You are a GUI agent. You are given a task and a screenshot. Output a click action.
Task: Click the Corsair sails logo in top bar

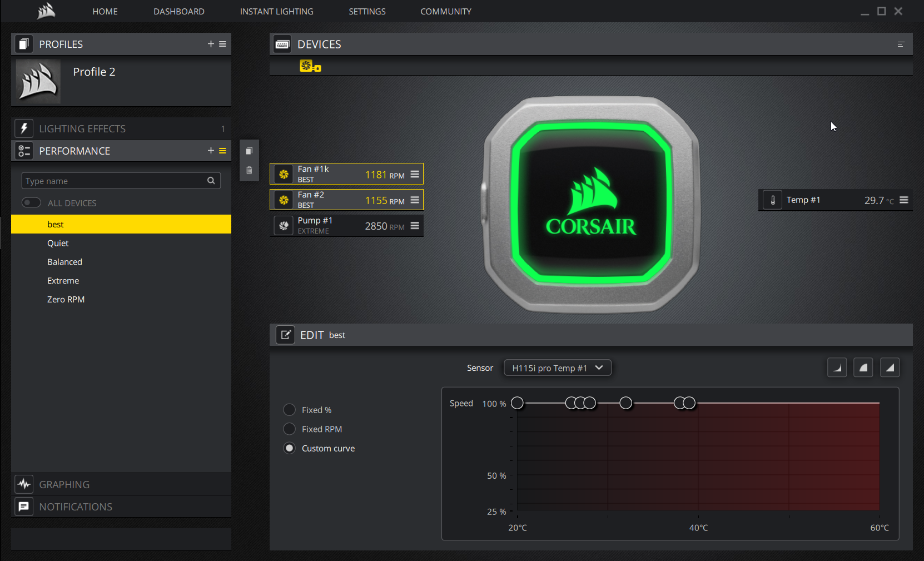[x=46, y=11]
